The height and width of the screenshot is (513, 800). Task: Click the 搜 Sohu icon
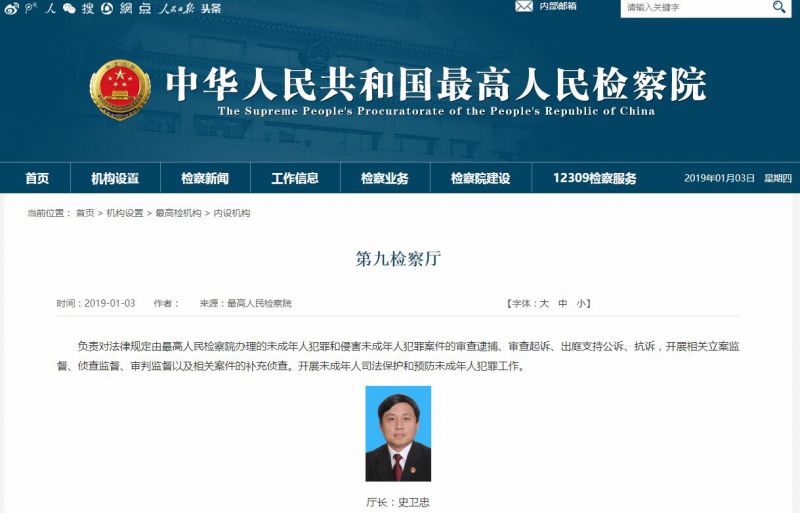click(x=88, y=8)
